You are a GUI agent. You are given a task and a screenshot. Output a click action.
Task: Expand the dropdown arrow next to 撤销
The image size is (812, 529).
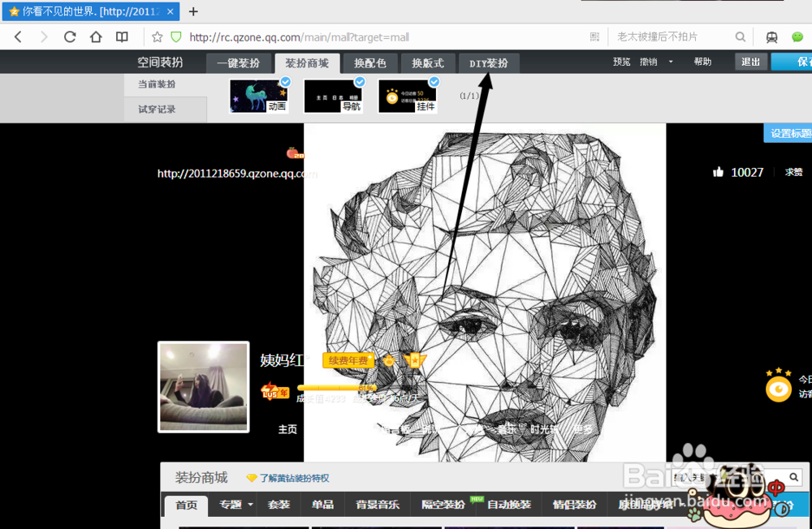coord(672,62)
